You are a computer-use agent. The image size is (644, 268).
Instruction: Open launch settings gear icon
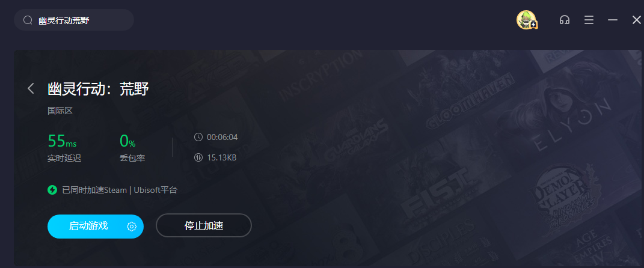(132, 227)
